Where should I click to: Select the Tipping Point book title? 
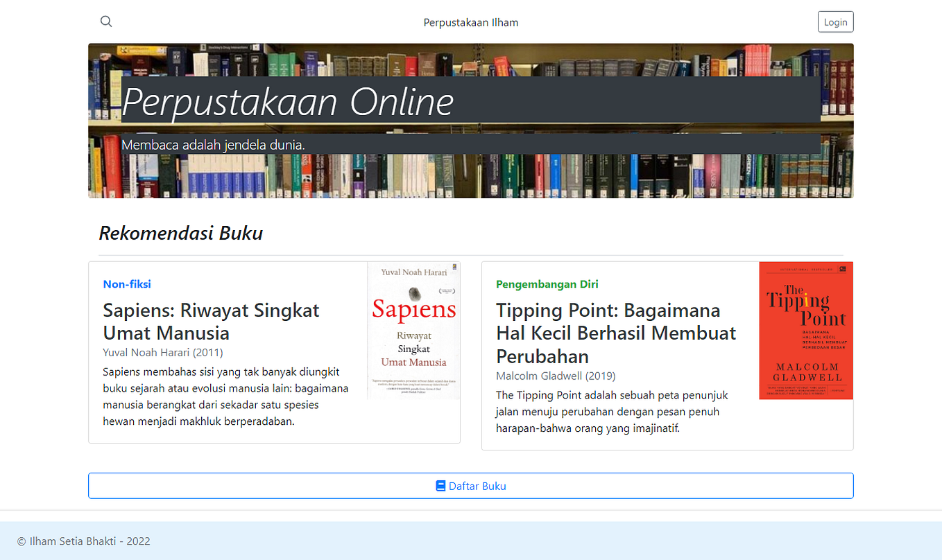(615, 333)
